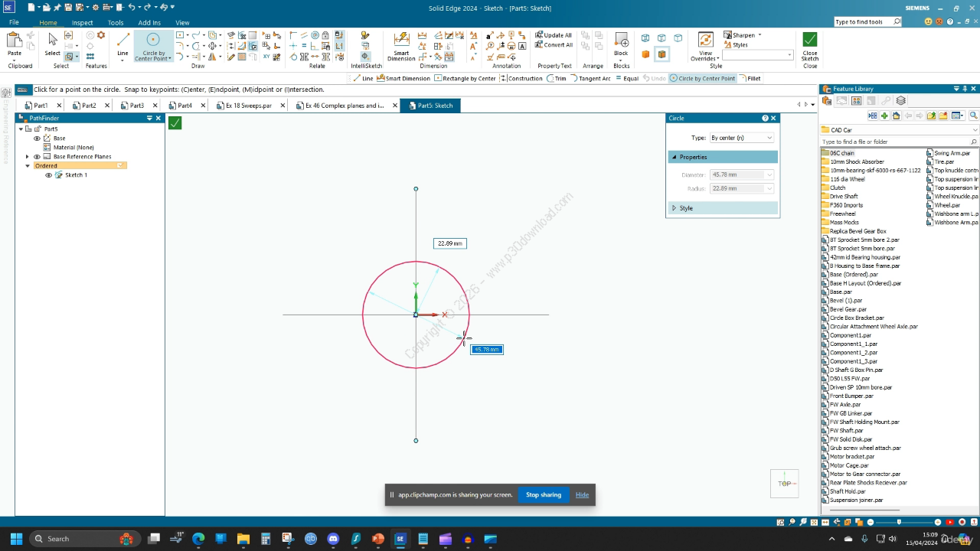The width and height of the screenshot is (980, 551).
Task: Open the Inspect ribbon tab
Action: point(82,23)
